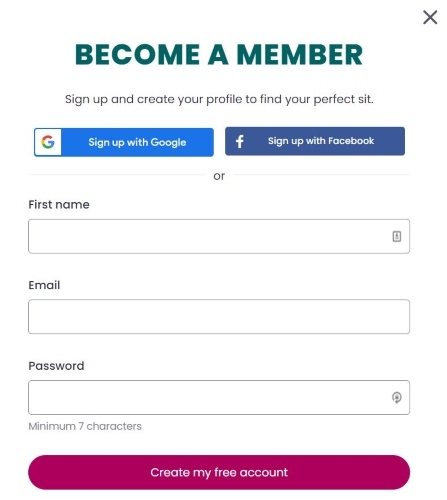
Task: Create my free account button
Action: coord(219,472)
